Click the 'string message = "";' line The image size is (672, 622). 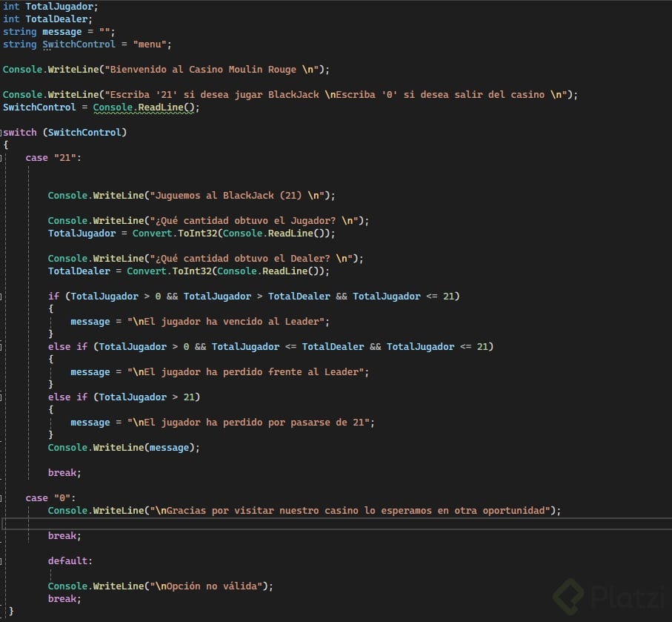pyautogui.click(x=59, y=32)
